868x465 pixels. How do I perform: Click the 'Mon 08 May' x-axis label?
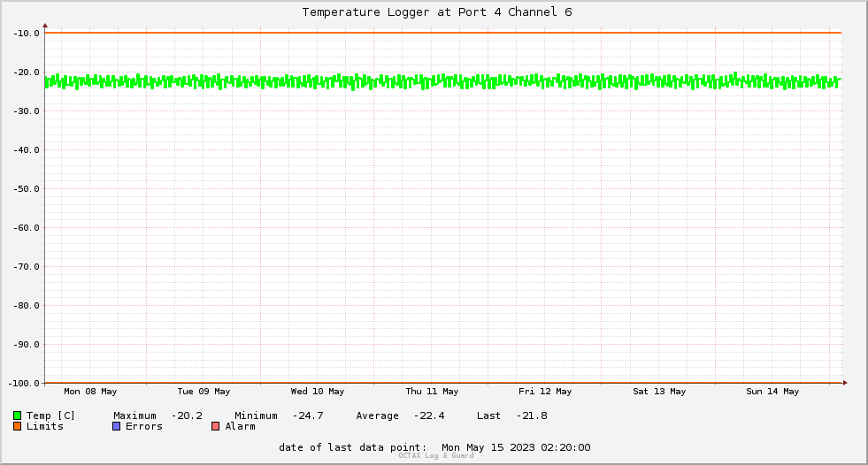click(x=90, y=392)
